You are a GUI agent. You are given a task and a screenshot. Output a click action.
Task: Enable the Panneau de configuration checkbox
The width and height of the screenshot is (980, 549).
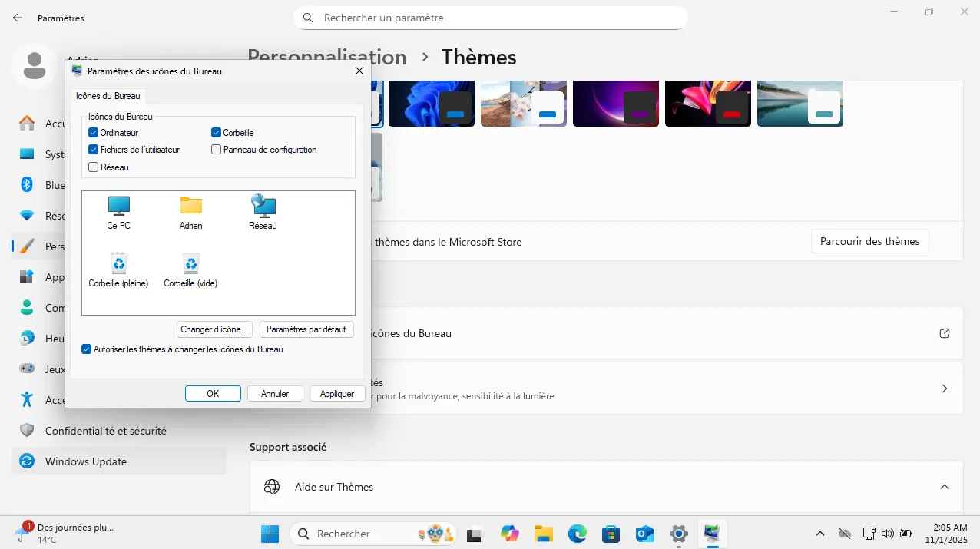(x=216, y=149)
